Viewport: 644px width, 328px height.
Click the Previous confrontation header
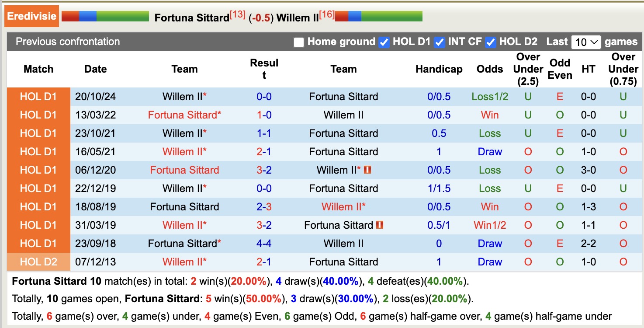pyautogui.click(x=67, y=42)
